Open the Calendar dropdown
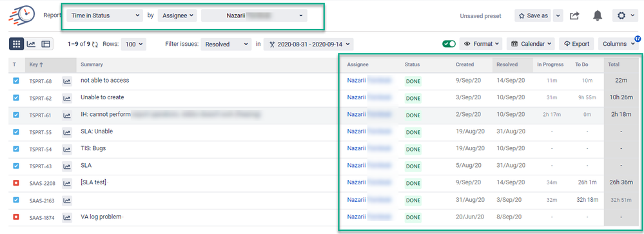644x234 pixels. 531,44
